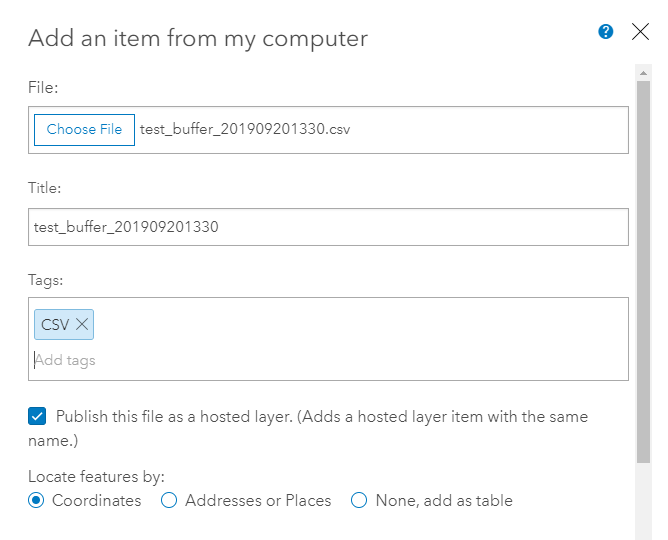Click the 'Title:' field label
Image resolution: width=668 pixels, height=540 pixels.
coord(45,187)
